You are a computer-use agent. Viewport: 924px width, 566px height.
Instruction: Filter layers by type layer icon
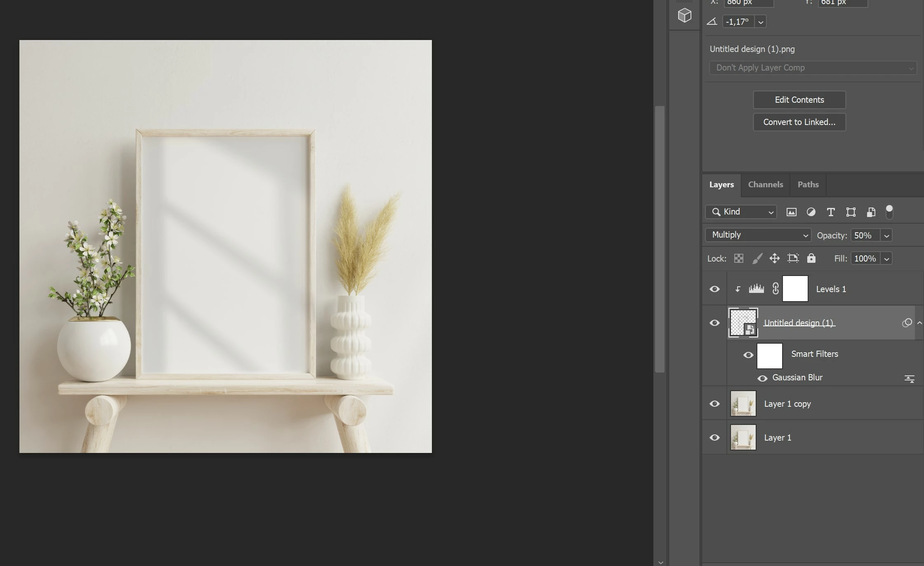(x=831, y=212)
